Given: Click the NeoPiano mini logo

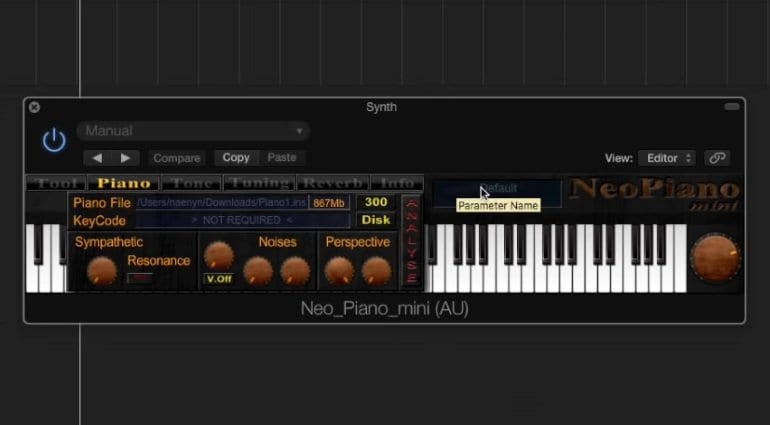Looking at the screenshot, I should pos(656,195).
